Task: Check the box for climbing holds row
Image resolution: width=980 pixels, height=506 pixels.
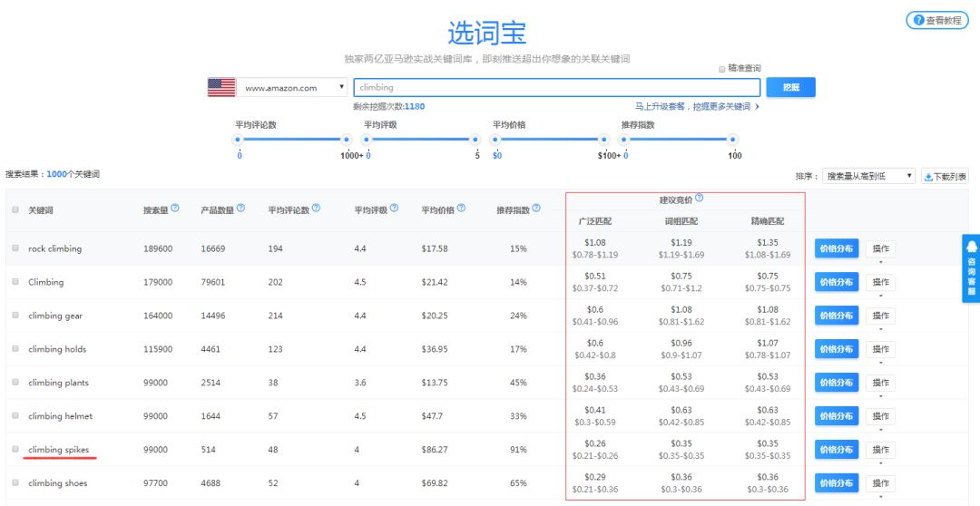Action: (15, 348)
